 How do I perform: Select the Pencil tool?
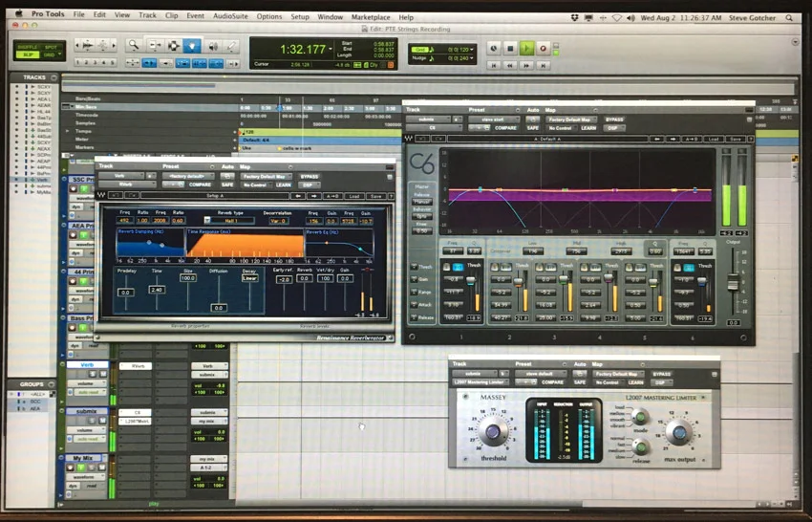tap(231, 46)
